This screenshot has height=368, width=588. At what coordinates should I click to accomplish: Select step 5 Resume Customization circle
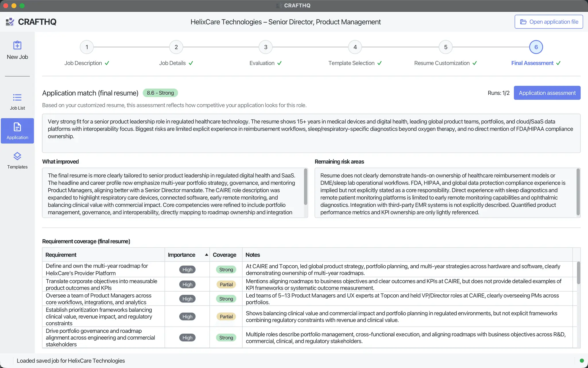(x=446, y=47)
